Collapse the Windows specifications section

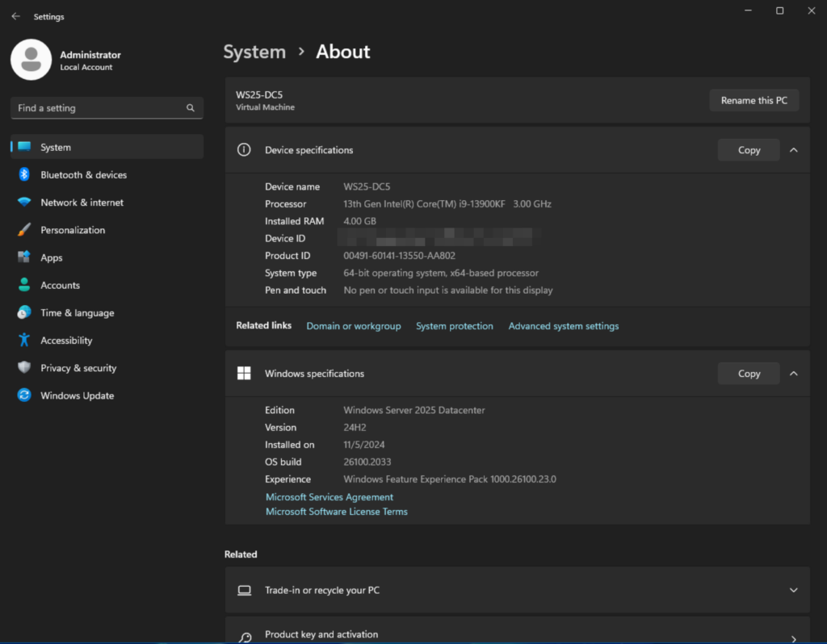793,374
